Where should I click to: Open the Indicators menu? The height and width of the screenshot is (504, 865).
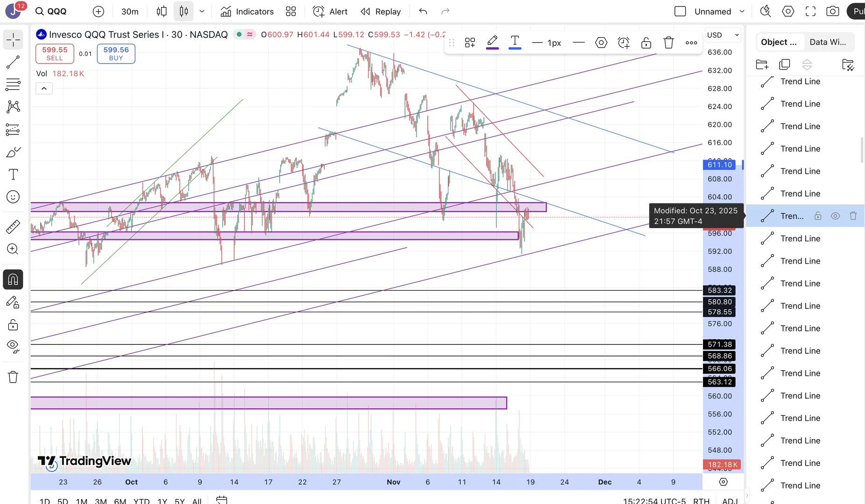click(247, 12)
